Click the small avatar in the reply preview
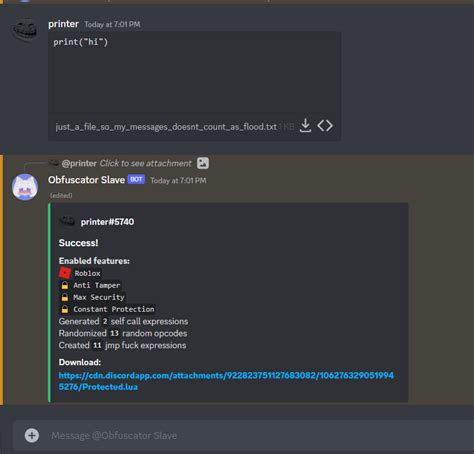 click(x=54, y=163)
